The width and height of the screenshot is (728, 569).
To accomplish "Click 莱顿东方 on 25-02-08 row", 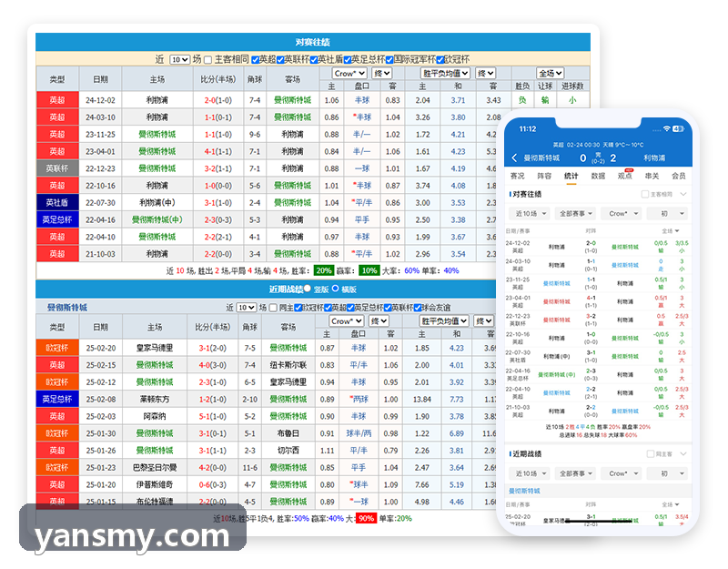I will tap(155, 399).
